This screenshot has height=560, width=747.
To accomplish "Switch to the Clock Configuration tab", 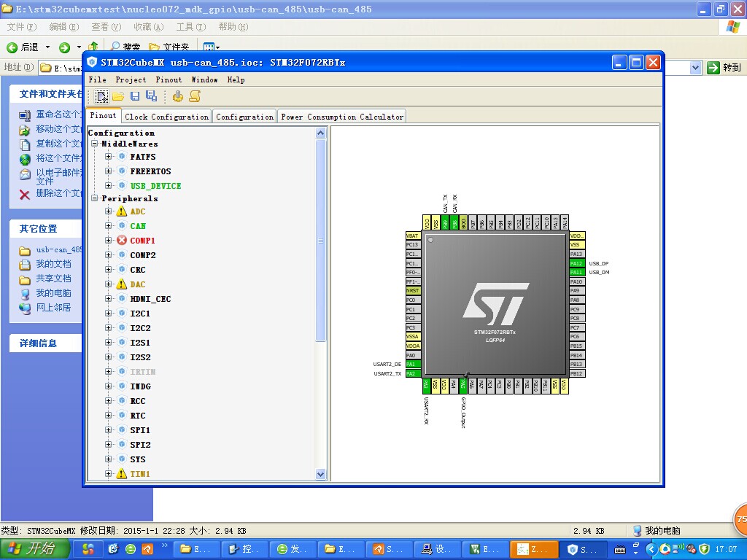I will pyautogui.click(x=167, y=117).
